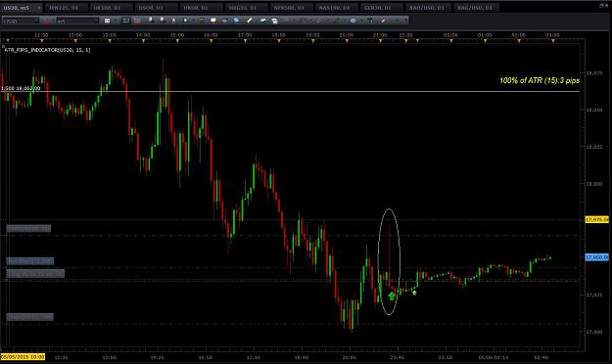Click the 15:00 marker on the top time scale
Screen dimensions: 612x364
[x=177, y=35]
